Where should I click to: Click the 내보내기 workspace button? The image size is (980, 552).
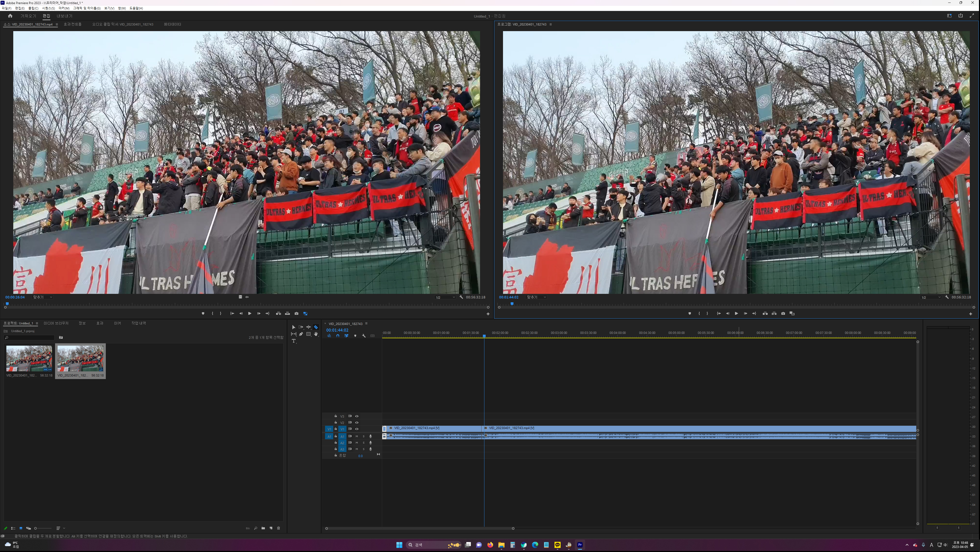(x=64, y=16)
